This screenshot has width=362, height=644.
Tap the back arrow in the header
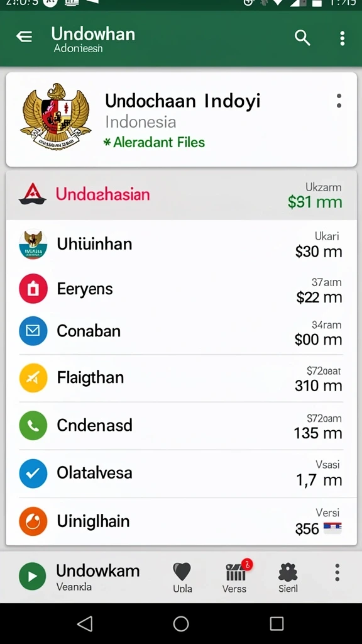point(25,37)
